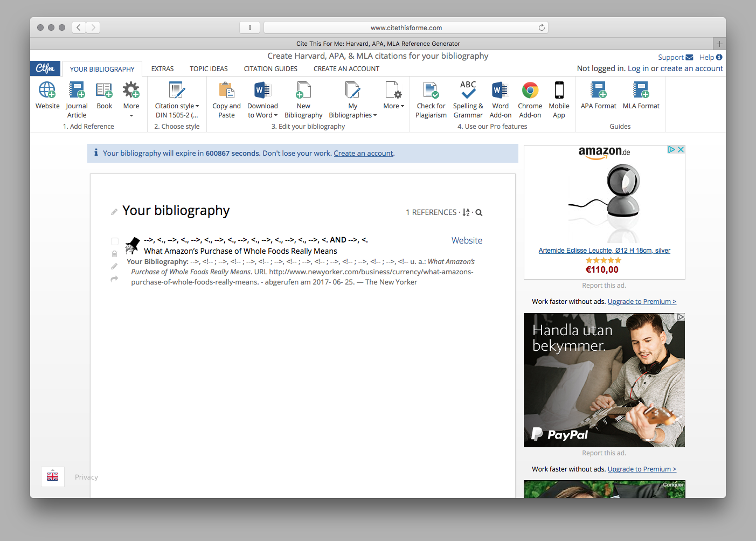Open Create an Account tab
Image resolution: width=756 pixels, height=541 pixels.
coord(346,69)
